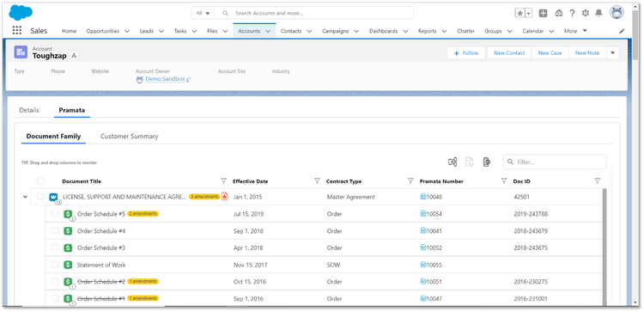Screen dimensions: 644x312
Task: Click the greyed document refresh icon
Action: tap(470, 162)
